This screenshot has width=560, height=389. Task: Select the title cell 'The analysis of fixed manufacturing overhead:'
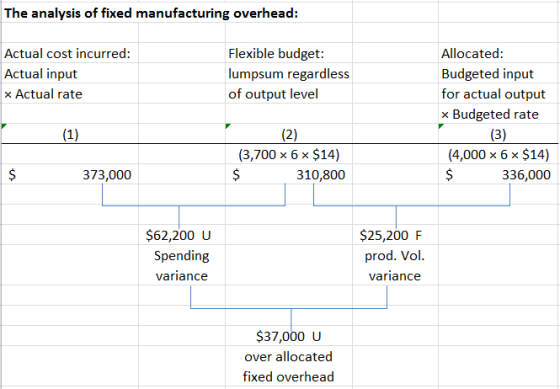(151, 13)
